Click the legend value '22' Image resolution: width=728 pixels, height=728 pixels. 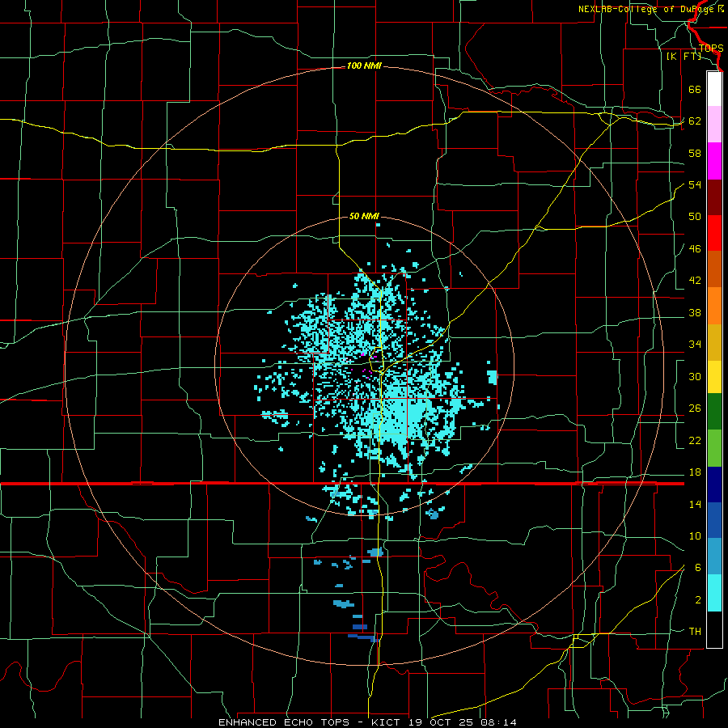tap(695, 440)
